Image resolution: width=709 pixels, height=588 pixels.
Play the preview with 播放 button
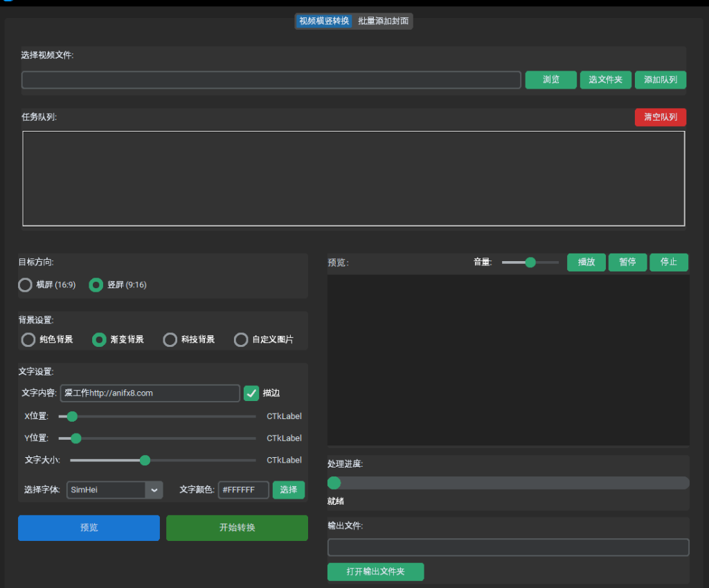pyautogui.click(x=586, y=262)
